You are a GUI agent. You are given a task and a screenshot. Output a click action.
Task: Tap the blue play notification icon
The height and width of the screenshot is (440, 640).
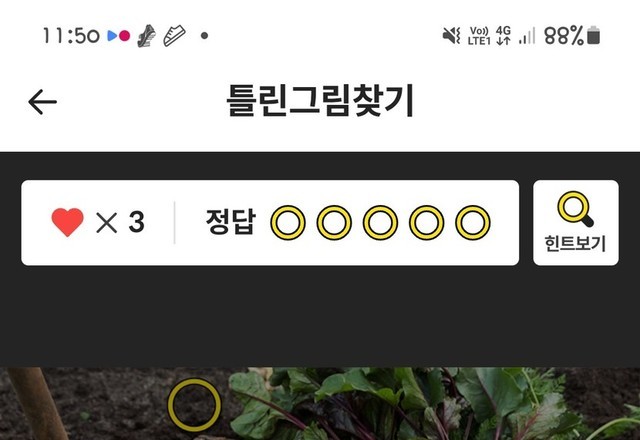[x=112, y=36]
